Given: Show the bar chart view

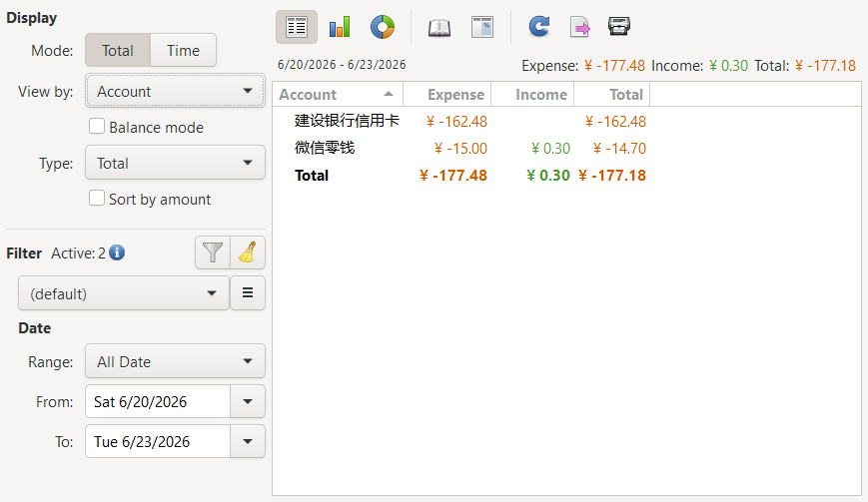Looking at the screenshot, I should click(340, 27).
